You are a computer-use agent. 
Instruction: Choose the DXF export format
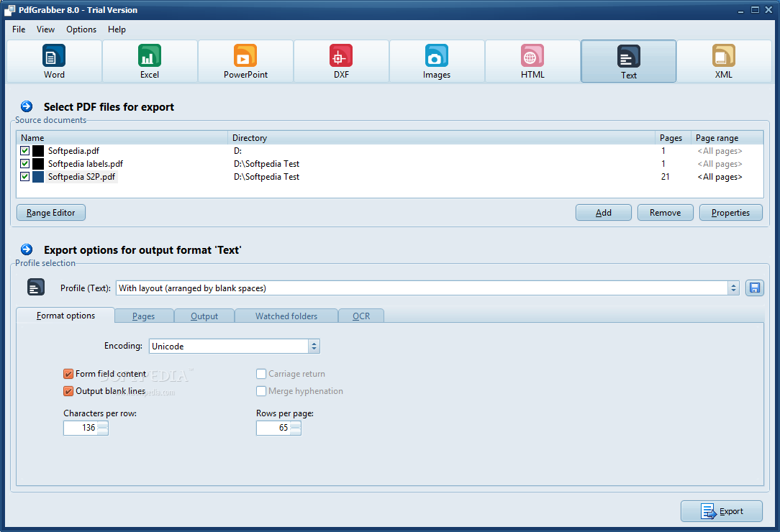[x=341, y=61]
